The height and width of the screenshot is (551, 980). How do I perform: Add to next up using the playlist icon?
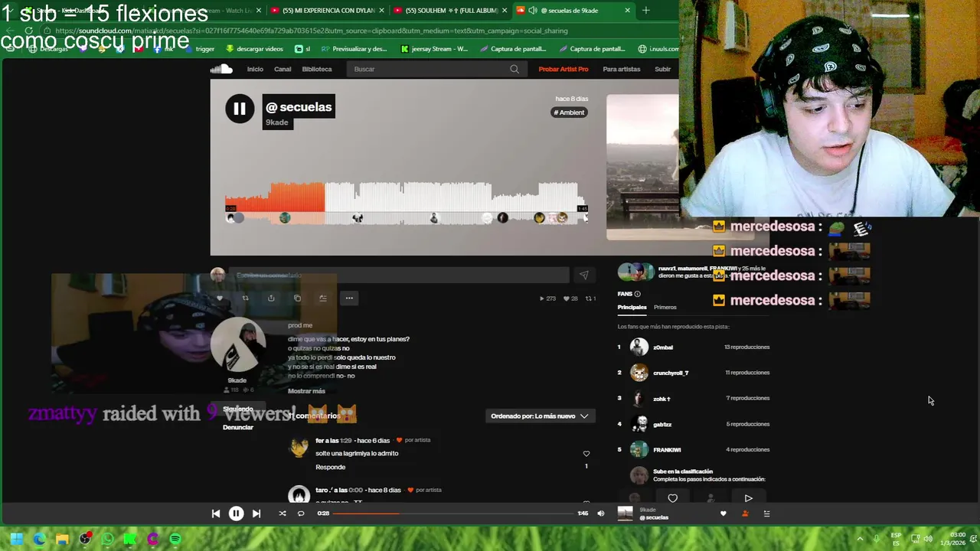click(323, 298)
